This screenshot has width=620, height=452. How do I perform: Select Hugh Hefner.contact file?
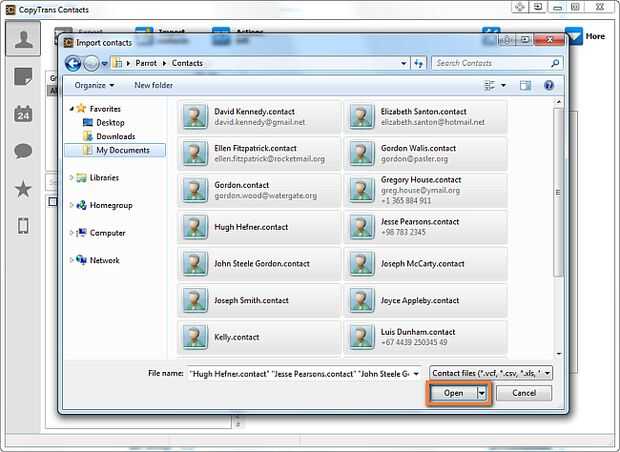[x=259, y=227]
